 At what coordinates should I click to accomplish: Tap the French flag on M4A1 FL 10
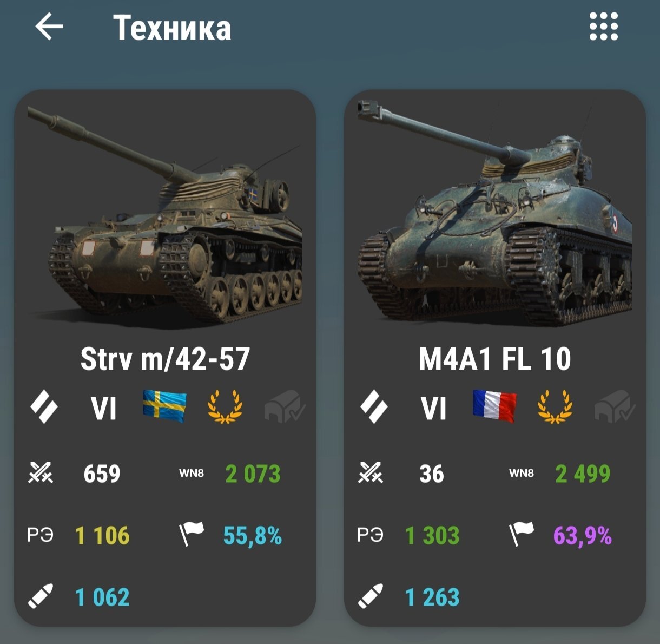494,406
